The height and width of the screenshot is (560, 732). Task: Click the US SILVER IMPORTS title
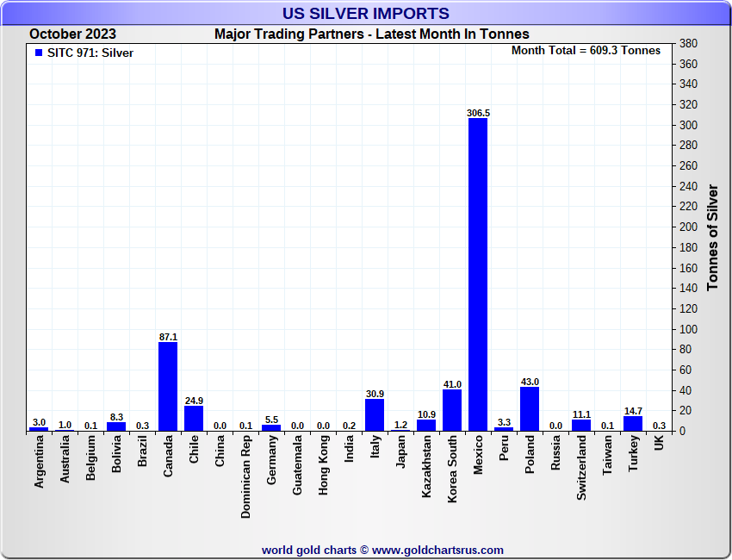click(x=366, y=13)
